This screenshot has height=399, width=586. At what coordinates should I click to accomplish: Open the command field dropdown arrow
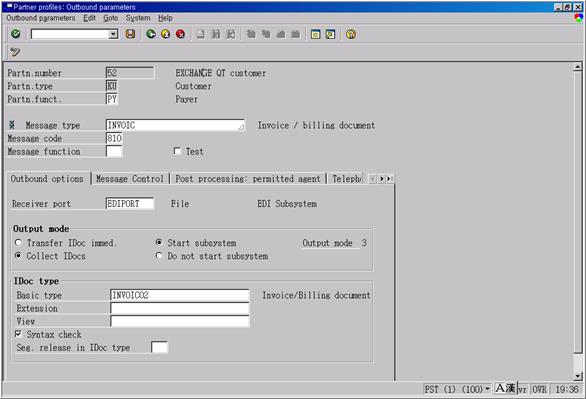click(x=113, y=34)
